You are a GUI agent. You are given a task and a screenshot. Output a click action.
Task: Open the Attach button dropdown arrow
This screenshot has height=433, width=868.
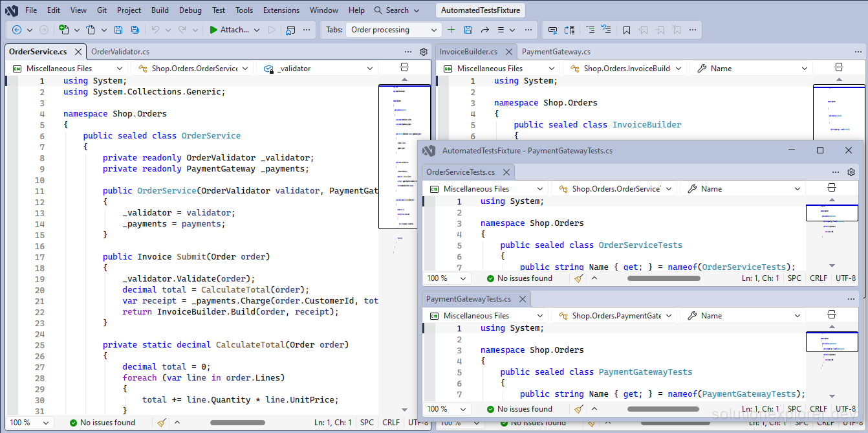tap(257, 30)
